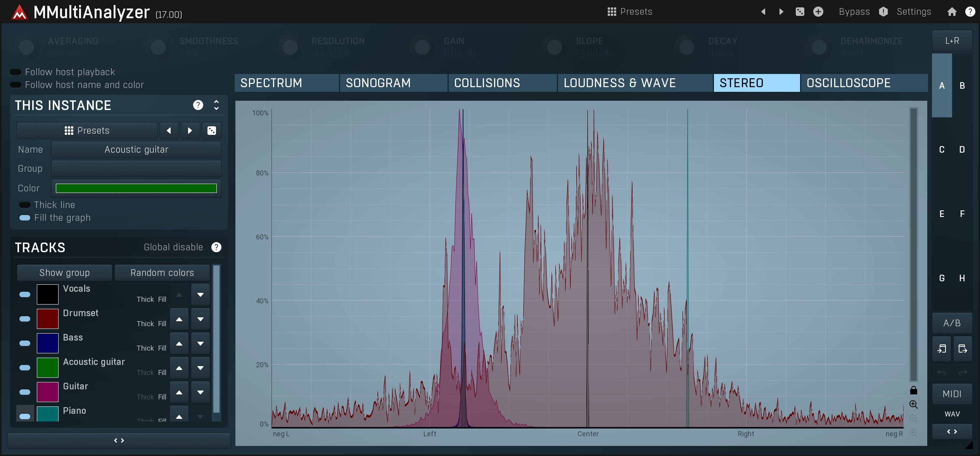
Task: Click the home icon in the title bar
Action: (952, 12)
